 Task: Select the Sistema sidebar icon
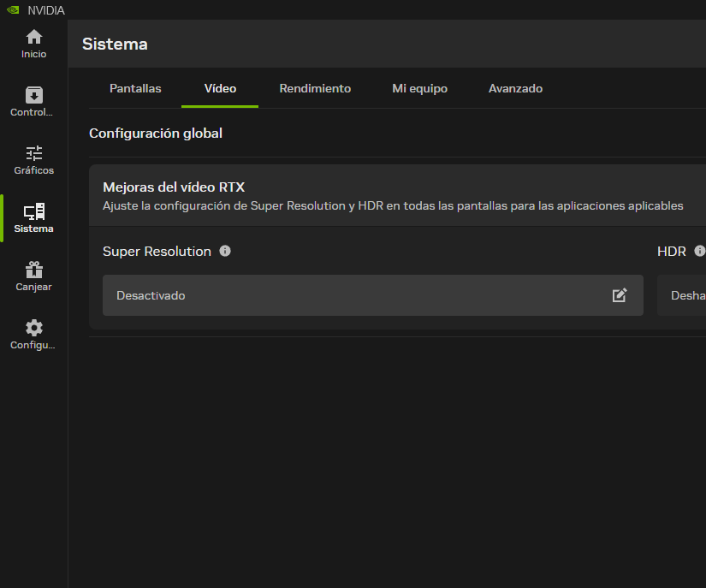[33, 211]
